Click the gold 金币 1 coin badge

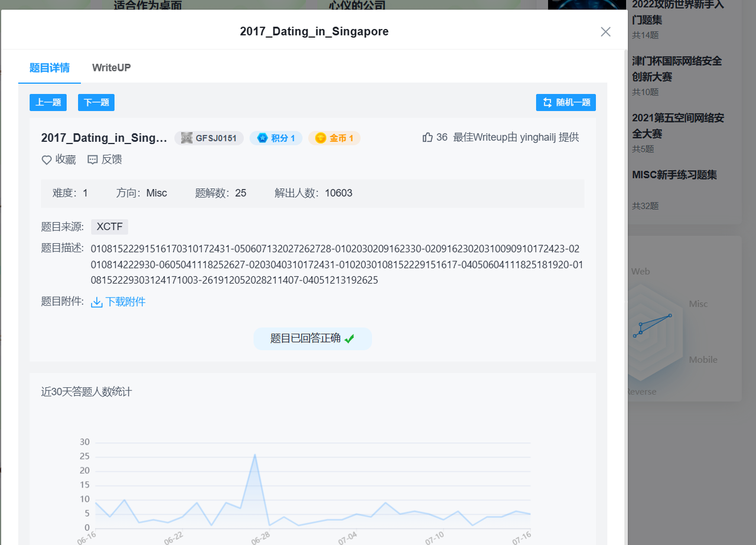(334, 138)
